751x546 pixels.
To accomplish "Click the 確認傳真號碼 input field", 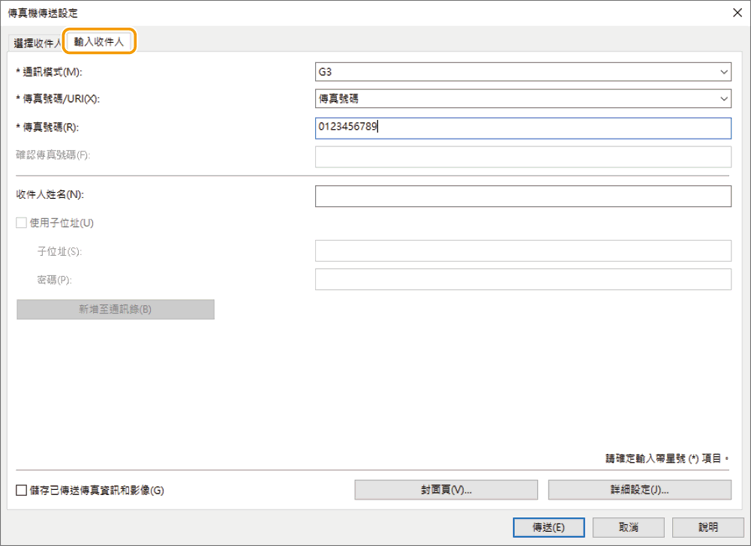I will tap(523, 156).
